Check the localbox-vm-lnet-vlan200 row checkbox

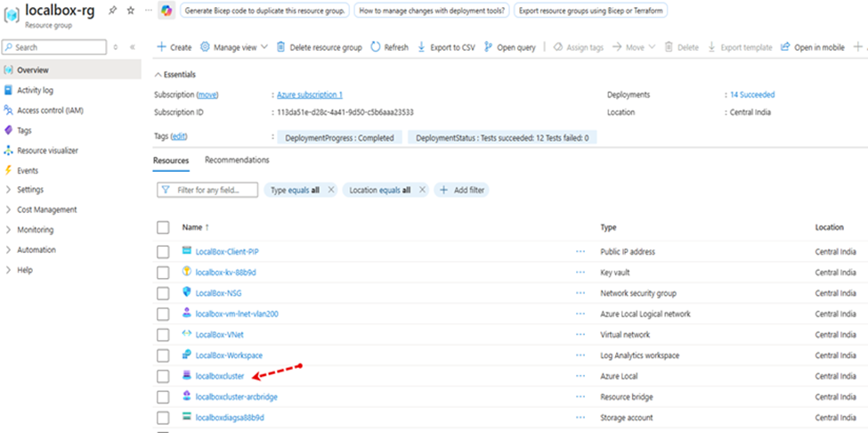click(x=163, y=314)
